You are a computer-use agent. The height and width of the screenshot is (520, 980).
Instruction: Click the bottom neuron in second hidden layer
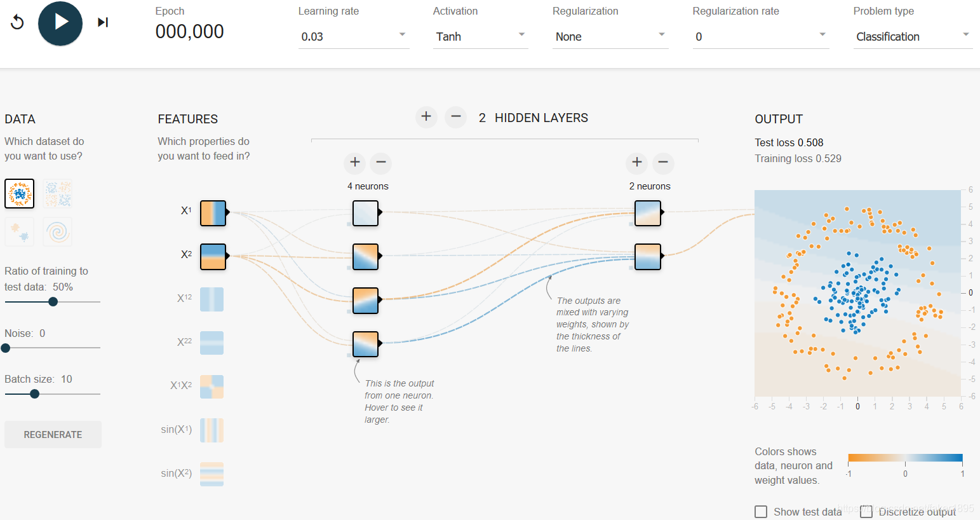pos(648,257)
